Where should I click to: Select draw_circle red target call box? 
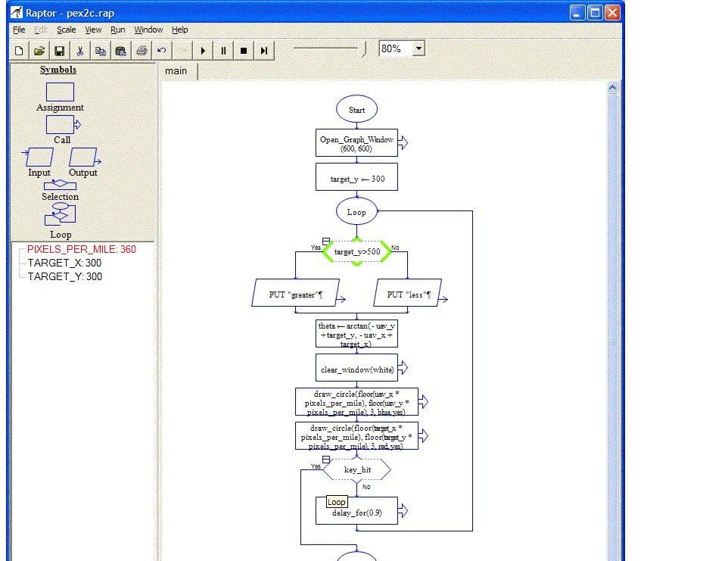(x=356, y=435)
